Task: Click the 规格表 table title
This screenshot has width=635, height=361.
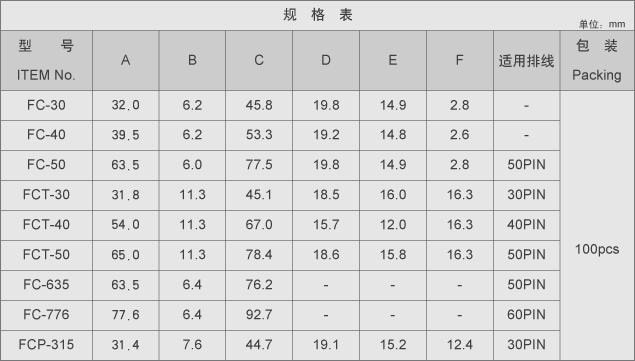Action: (318, 15)
